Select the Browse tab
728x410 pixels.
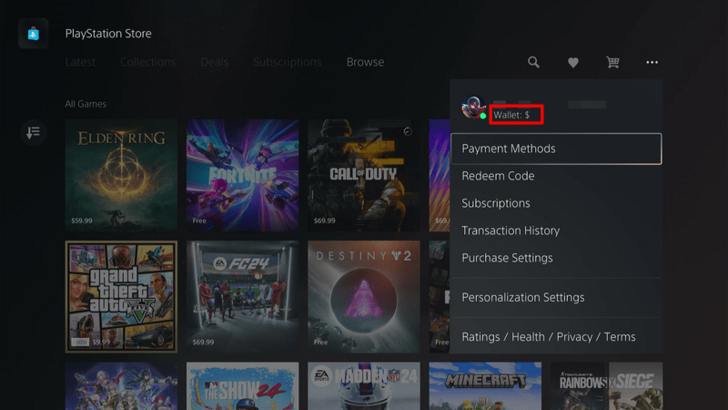(x=365, y=62)
